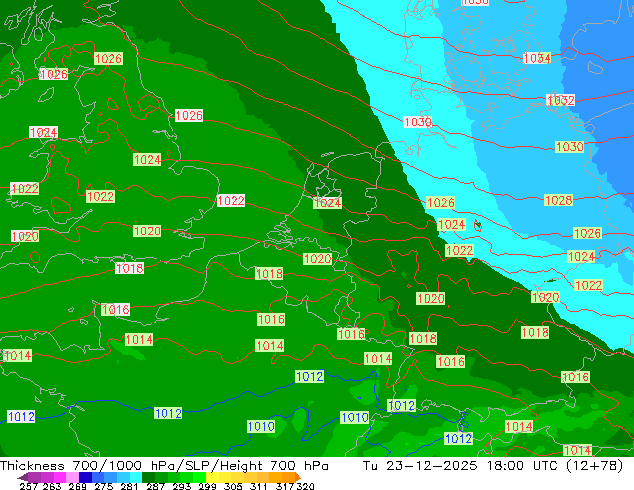Click the white-background 1024 isobar label
The width and height of the screenshot is (634, 490).
tap(43, 132)
